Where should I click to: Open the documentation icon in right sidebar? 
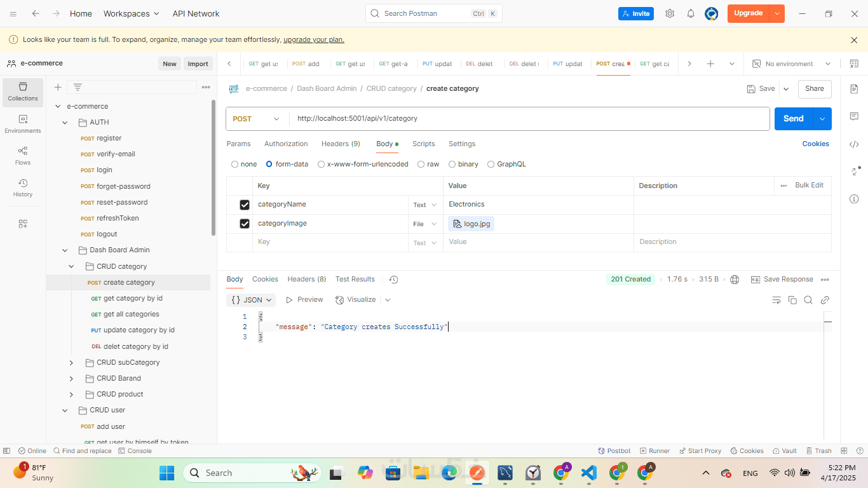coord(854,89)
